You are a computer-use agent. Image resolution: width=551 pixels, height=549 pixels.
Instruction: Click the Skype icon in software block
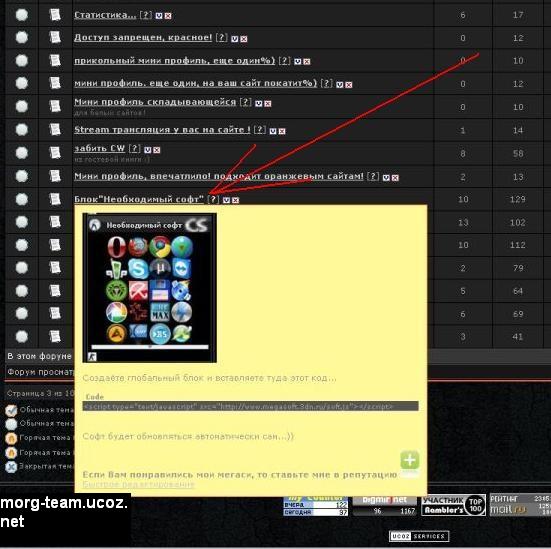pyautogui.click(x=138, y=269)
